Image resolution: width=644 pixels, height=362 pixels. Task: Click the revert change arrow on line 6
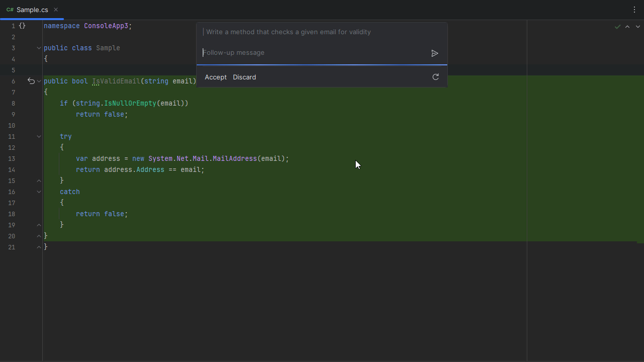31,81
